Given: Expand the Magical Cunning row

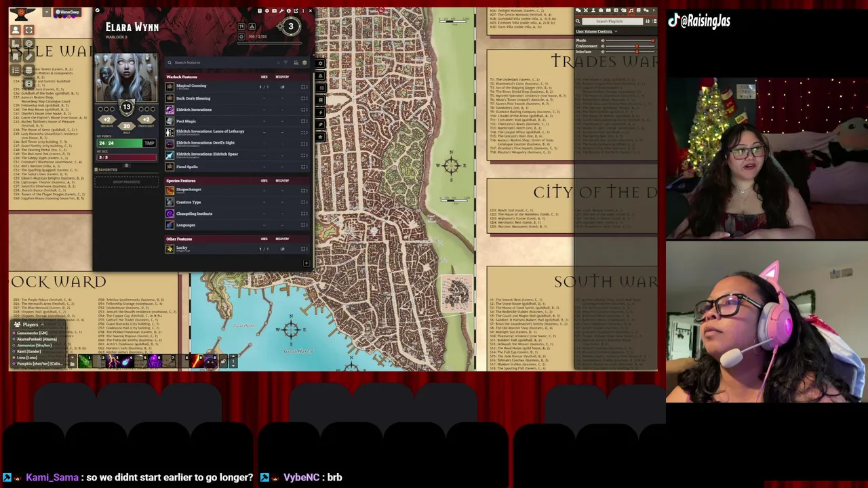Looking at the screenshot, I should click(x=303, y=87).
